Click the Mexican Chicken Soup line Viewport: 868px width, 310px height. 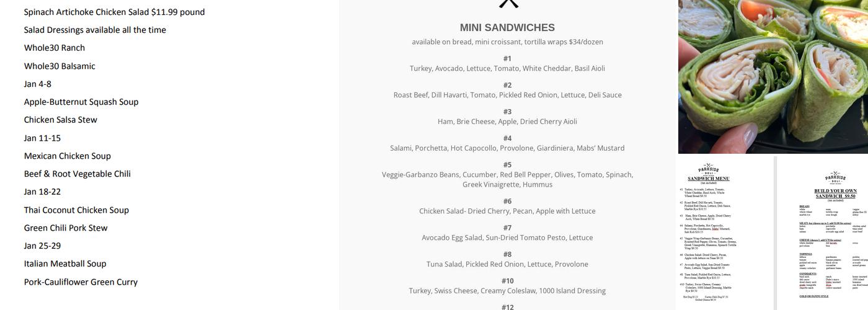[68, 156]
